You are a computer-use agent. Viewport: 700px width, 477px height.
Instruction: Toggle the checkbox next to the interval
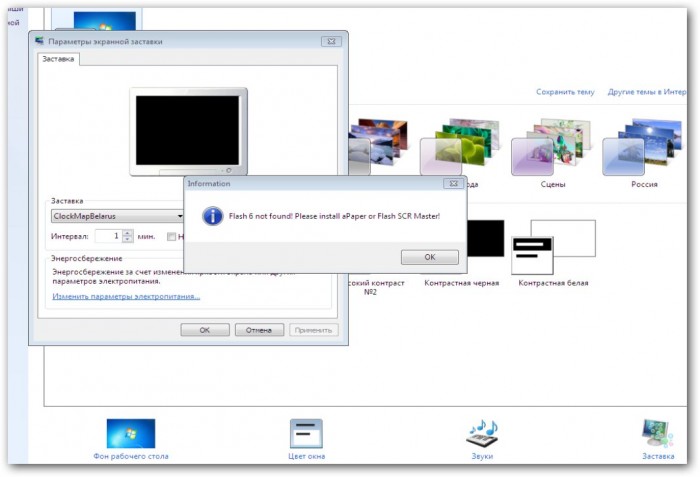172,237
